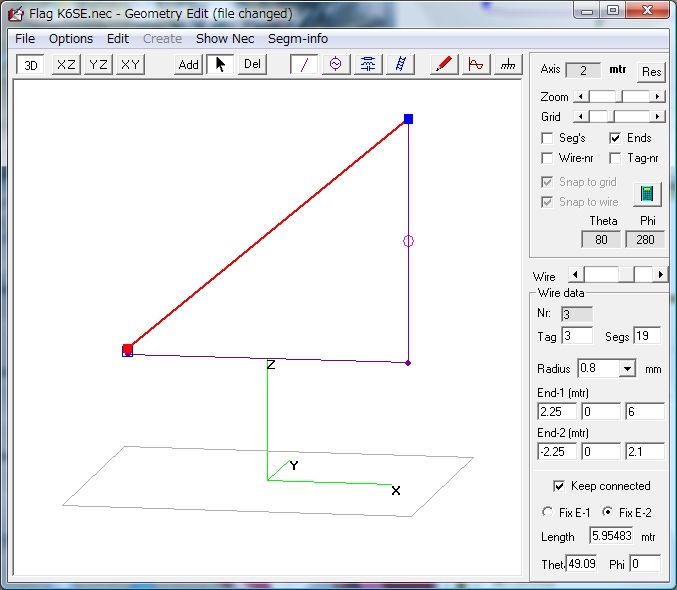Open the Create menu
Image resolution: width=677 pixels, height=590 pixels.
(x=162, y=39)
